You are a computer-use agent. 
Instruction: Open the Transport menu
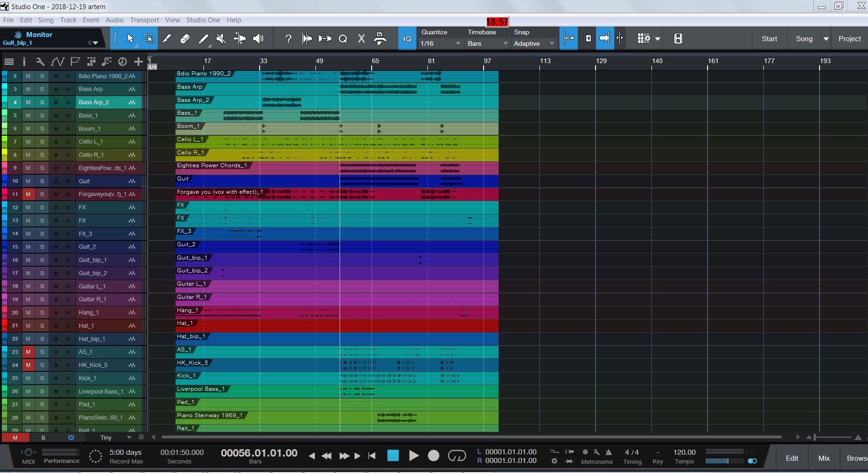[x=144, y=20]
